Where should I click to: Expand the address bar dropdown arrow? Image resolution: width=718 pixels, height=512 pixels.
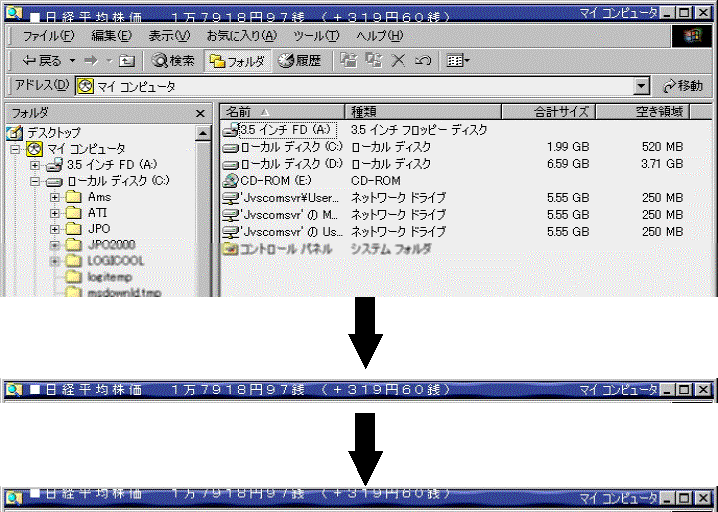(x=641, y=87)
